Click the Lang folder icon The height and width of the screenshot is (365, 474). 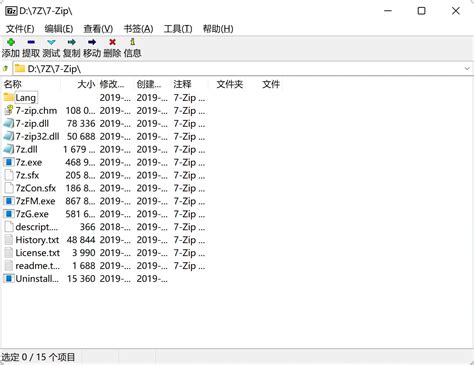pos(9,97)
